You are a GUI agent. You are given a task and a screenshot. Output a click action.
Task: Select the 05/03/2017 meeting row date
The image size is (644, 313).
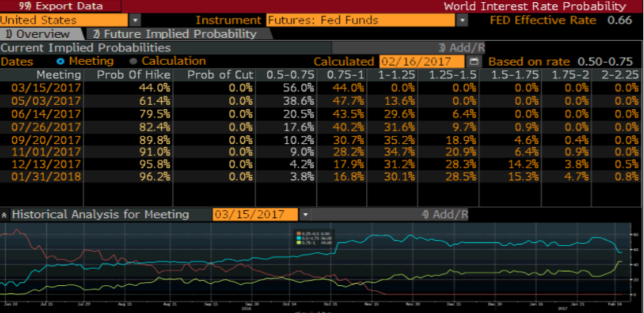pyautogui.click(x=46, y=101)
